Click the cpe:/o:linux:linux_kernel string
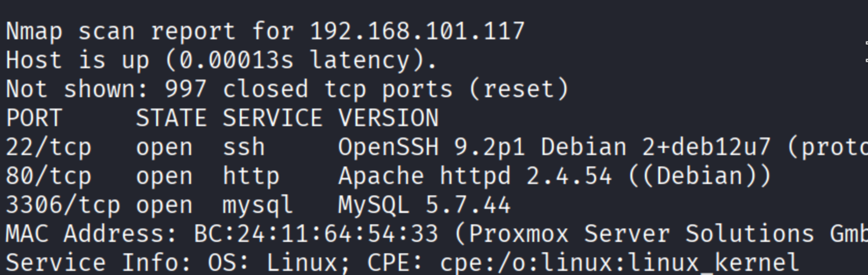 [x=619, y=263]
